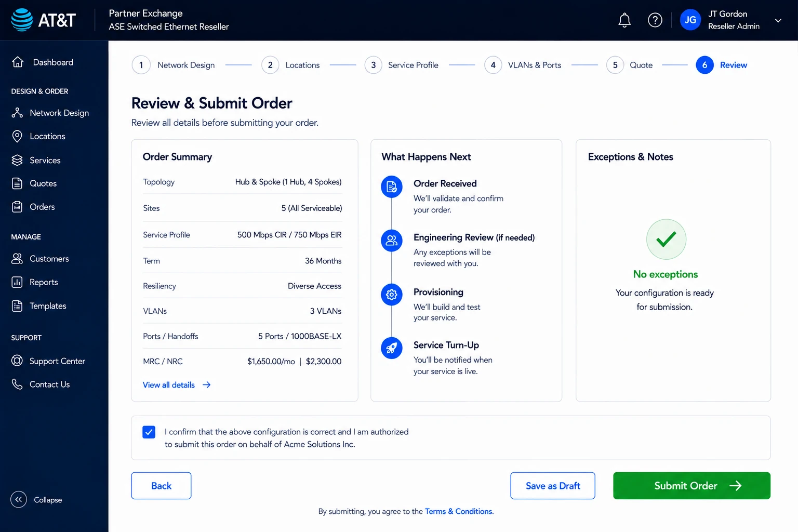798x532 pixels.
Task: Click the View all details link
Action: [x=169, y=385]
